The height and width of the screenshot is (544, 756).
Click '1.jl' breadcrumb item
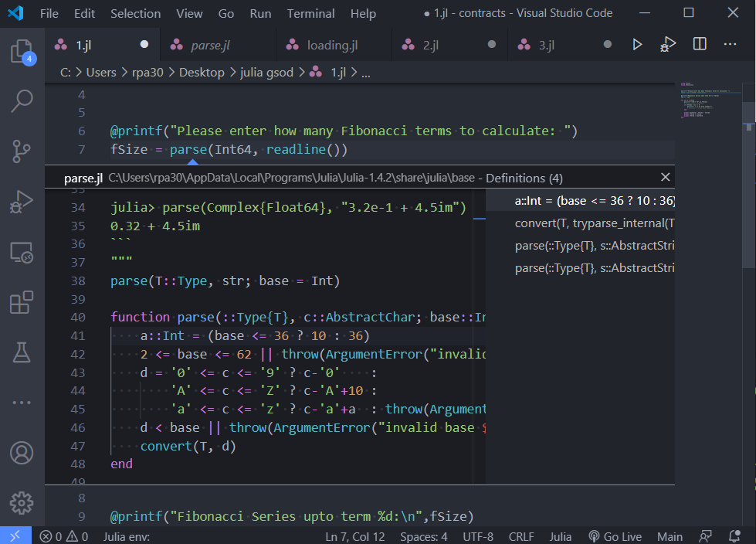tap(338, 73)
